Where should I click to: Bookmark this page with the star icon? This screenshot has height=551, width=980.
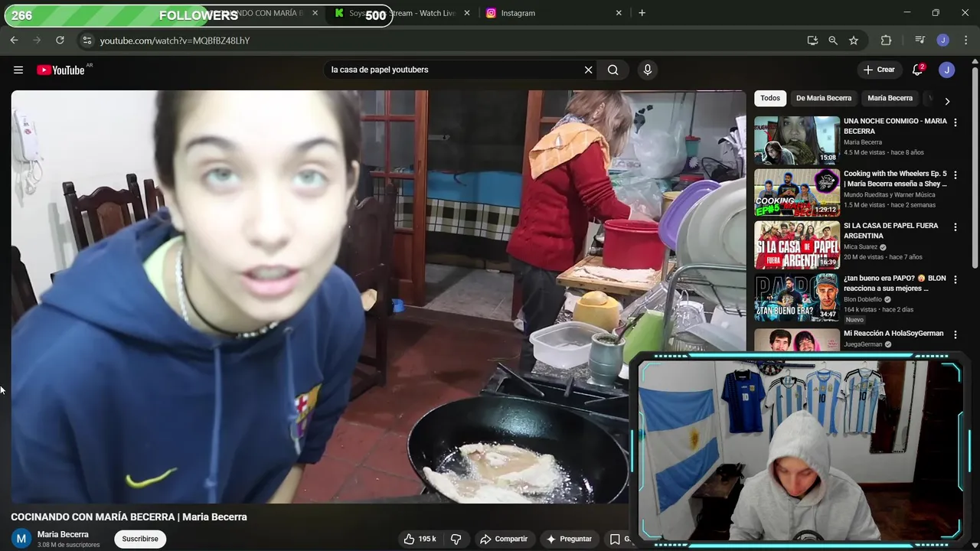point(854,41)
